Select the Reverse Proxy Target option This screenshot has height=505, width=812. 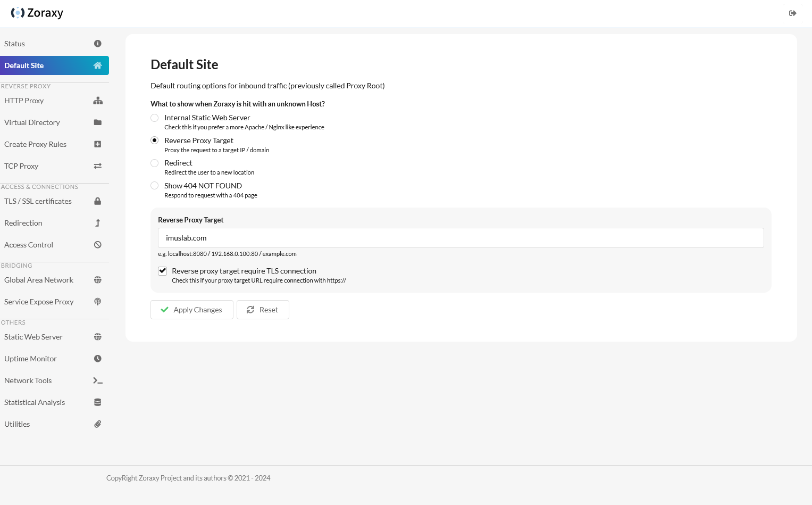[154, 140]
